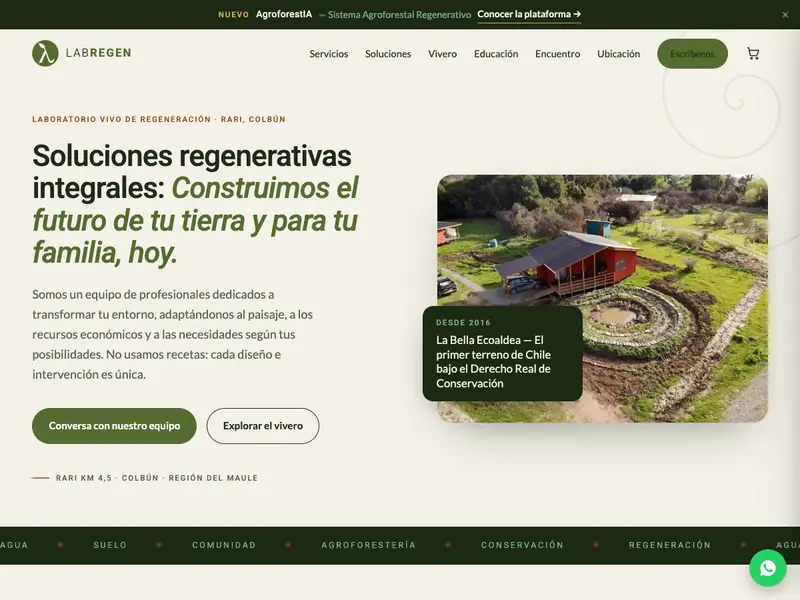800x600 pixels.
Task: Click AGROFORESTERÍA in the ticker
Action: click(x=368, y=545)
